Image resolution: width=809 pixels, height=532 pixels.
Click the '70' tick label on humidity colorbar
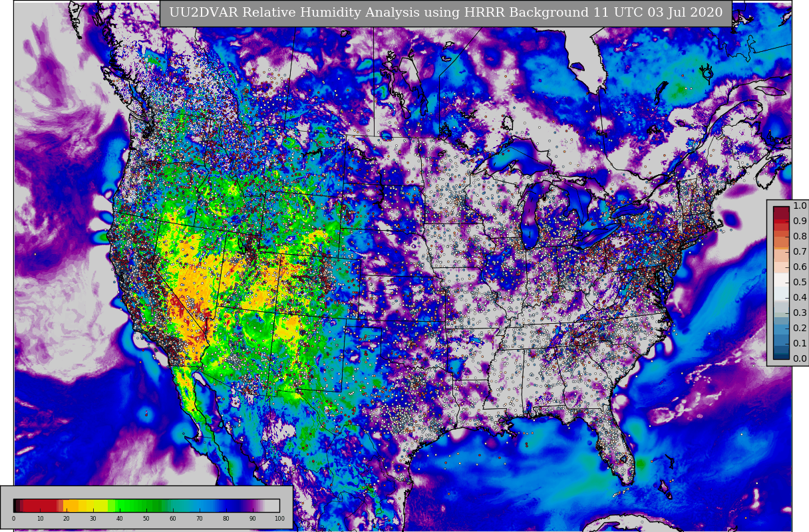(200, 518)
